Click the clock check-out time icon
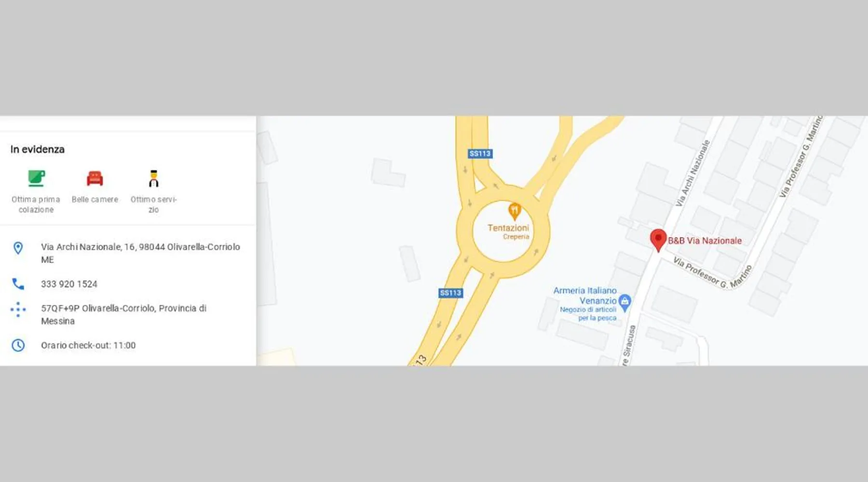This screenshot has height=482, width=868. pyautogui.click(x=18, y=345)
